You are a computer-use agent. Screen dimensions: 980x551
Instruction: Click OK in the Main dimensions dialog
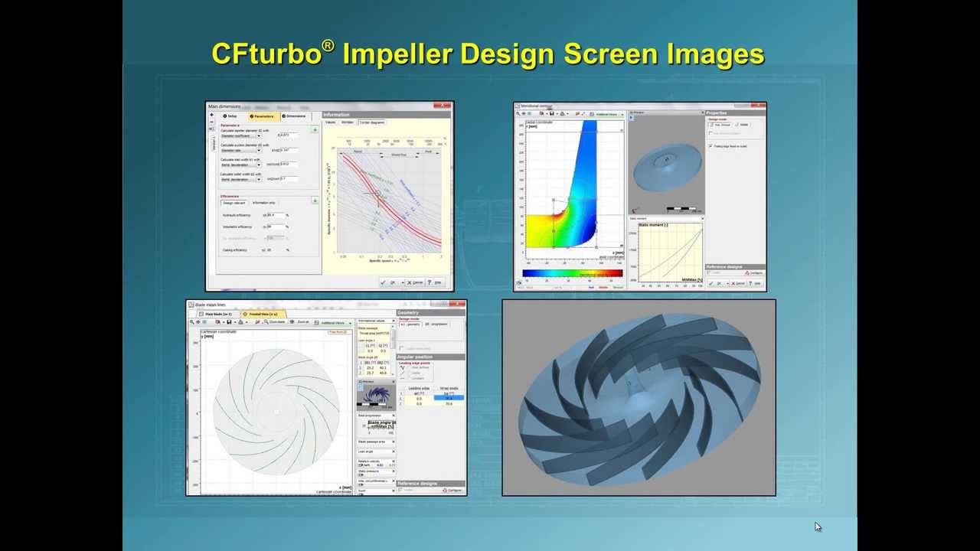[x=391, y=282]
